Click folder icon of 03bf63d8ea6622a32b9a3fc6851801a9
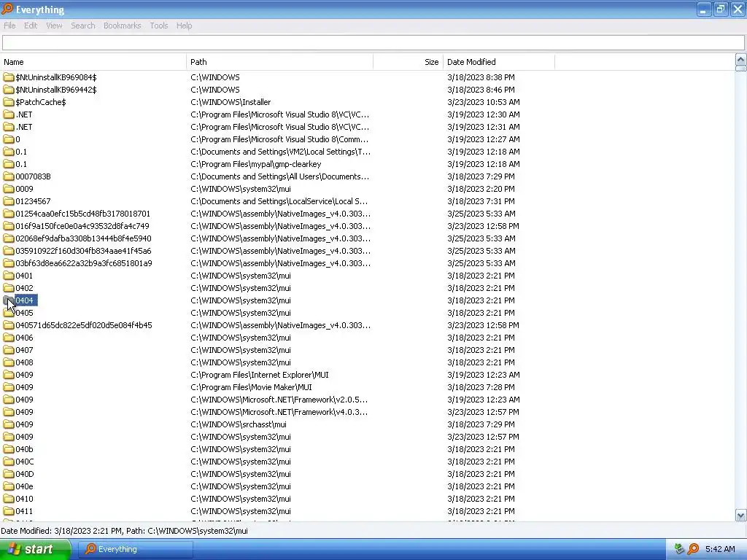The width and height of the screenshot is (747, 560). pyautogui.click(x=9, y=262)
